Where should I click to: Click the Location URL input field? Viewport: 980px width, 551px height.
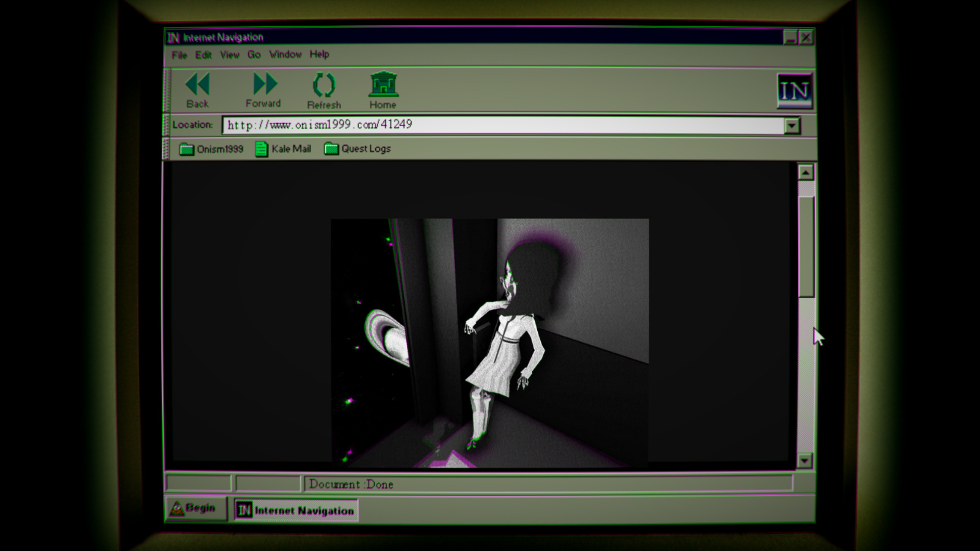502,125
